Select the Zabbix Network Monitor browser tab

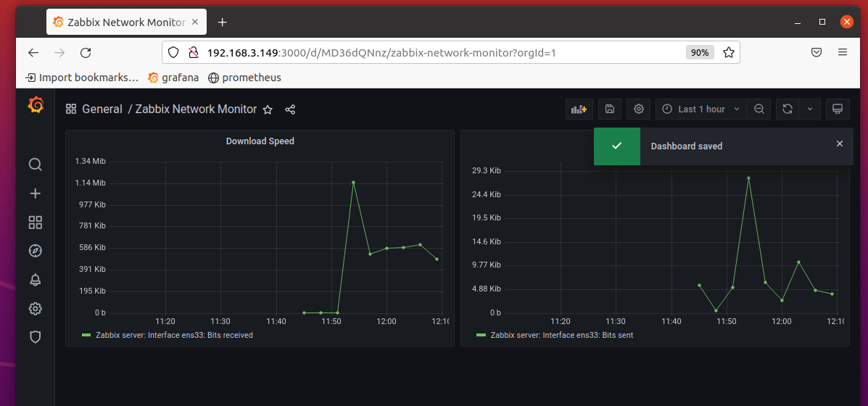coord(127,22)
